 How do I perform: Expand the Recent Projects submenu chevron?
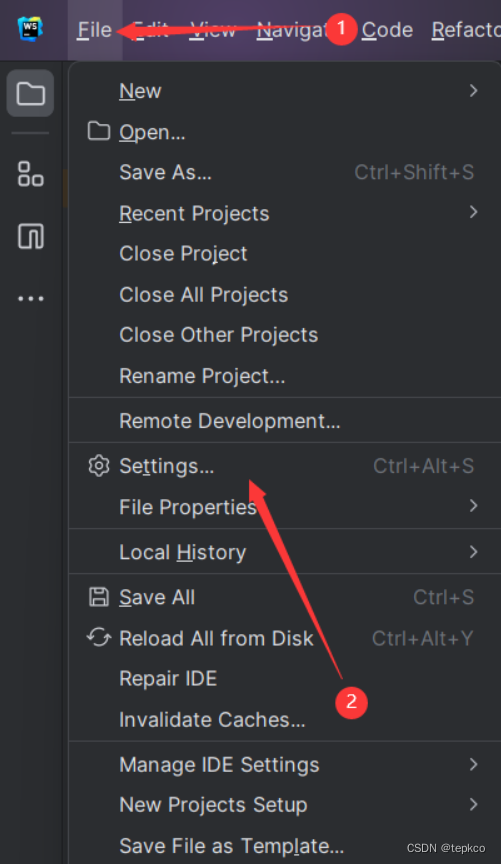coord(473,212)
